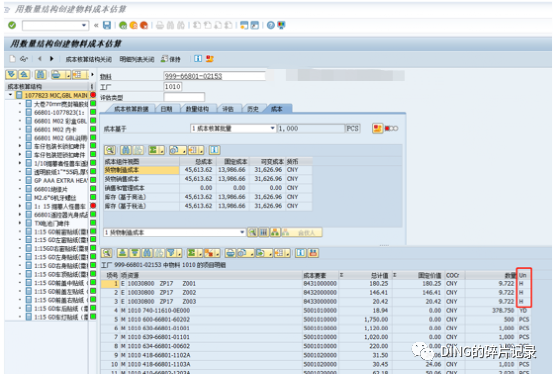The width and height of the screenshot is (554, 377).
Task: Open the command field dropdown
Action: point(84,25)
